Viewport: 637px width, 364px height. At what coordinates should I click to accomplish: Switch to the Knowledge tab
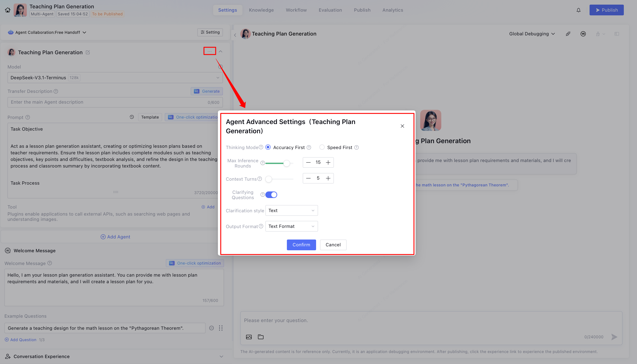[261, 10]
